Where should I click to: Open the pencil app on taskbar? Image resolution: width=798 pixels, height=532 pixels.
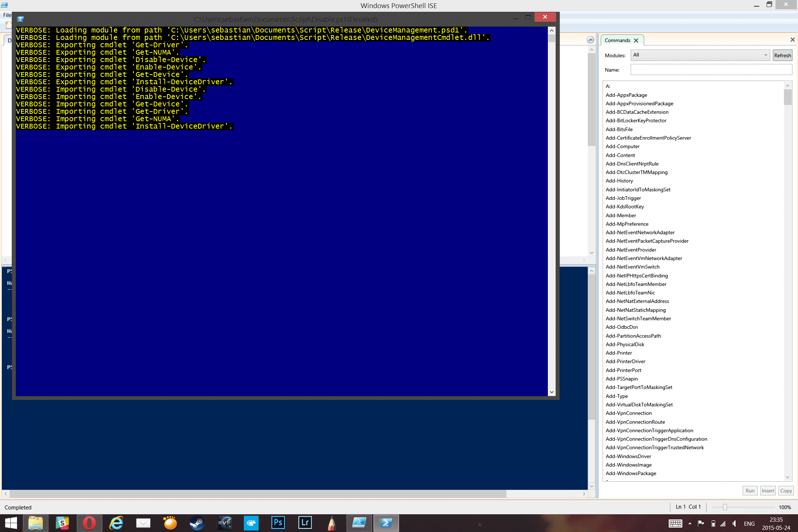click(x=332, y=523)
